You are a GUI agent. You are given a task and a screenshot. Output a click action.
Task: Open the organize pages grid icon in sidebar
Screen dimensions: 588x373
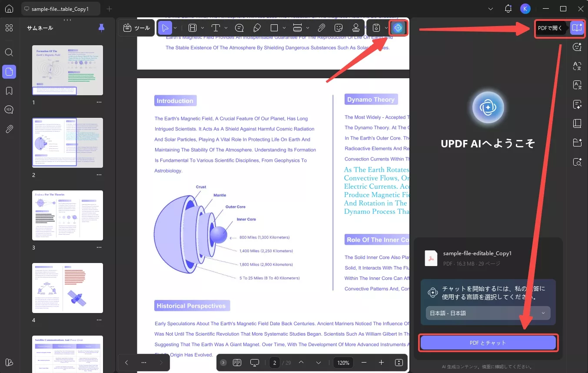tap(9, 28)
